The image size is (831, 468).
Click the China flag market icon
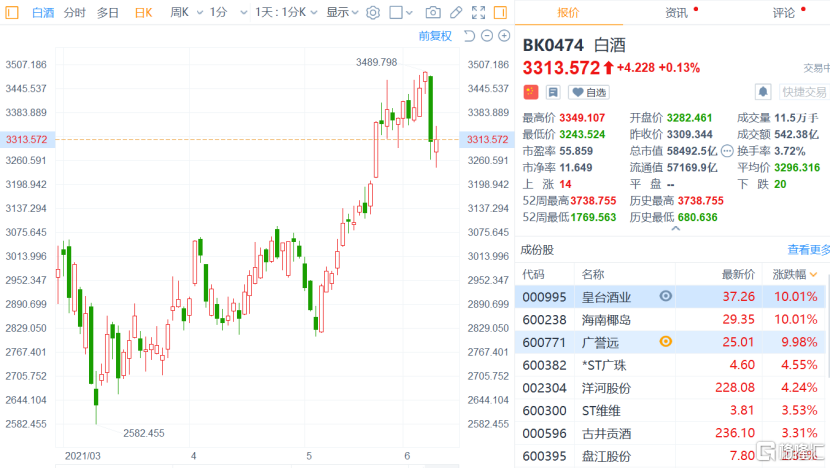click(x=531, y=92)
